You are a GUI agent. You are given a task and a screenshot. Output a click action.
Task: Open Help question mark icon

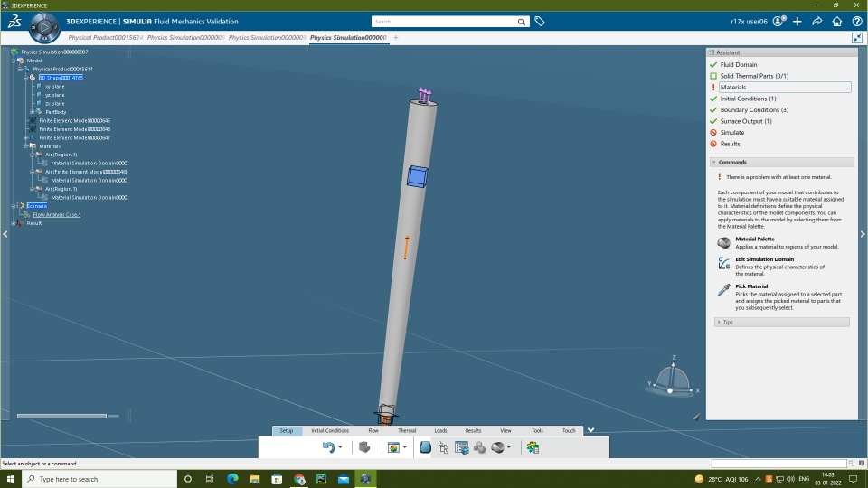(x=857, y=22)
